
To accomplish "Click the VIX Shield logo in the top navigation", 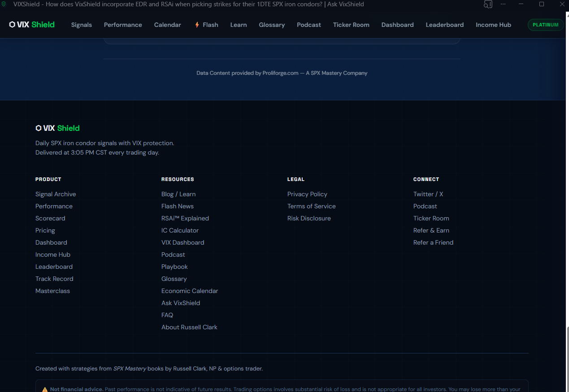I will click(x=32, y=25).
